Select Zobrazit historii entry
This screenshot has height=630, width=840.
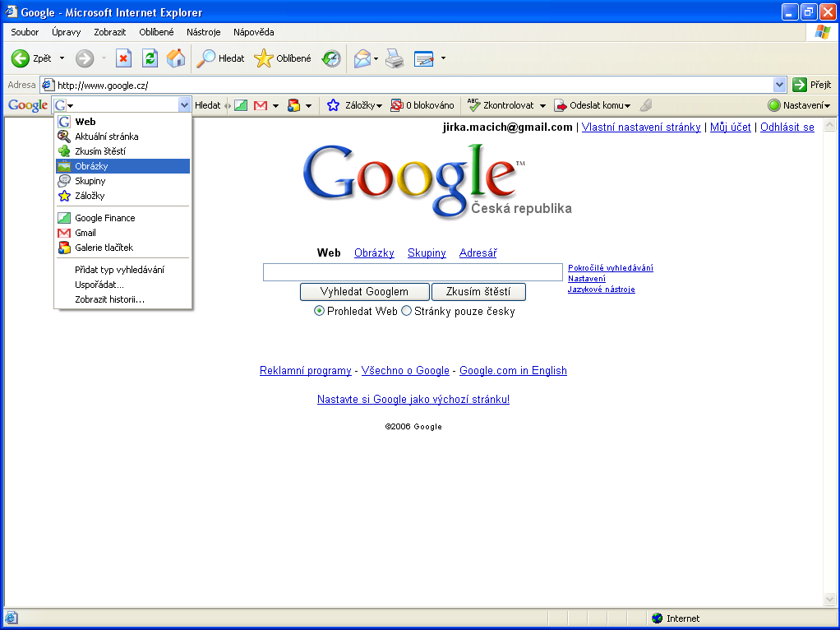tap(122, 299)
